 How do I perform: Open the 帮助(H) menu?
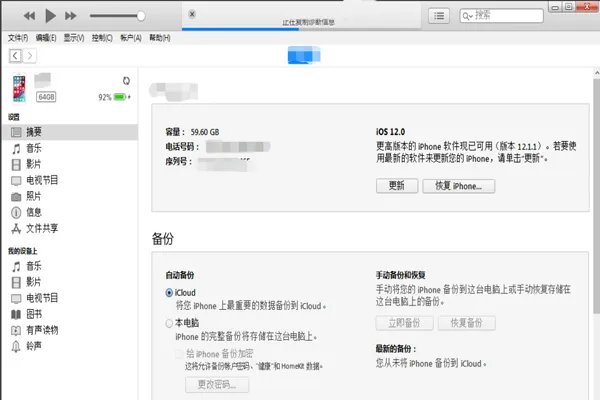pos(160,38)
